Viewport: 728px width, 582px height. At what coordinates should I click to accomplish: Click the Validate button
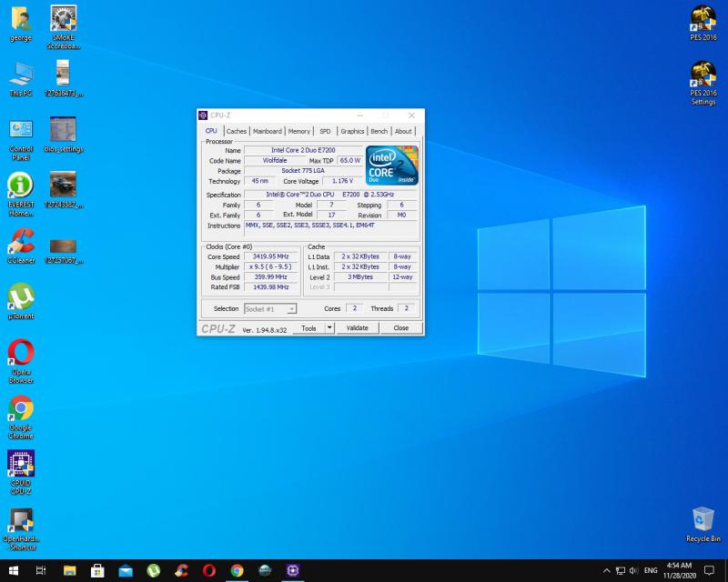pyautogui.click(x=357, y=328)
